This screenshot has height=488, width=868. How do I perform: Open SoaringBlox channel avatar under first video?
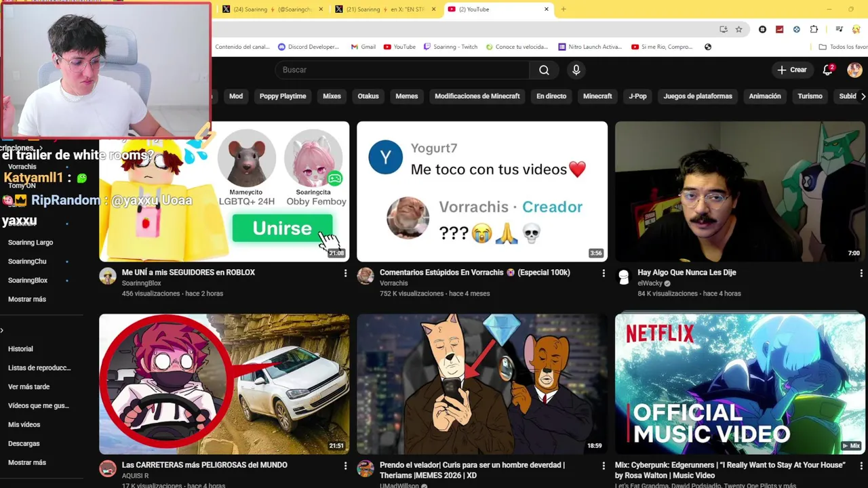pos(108,276)
